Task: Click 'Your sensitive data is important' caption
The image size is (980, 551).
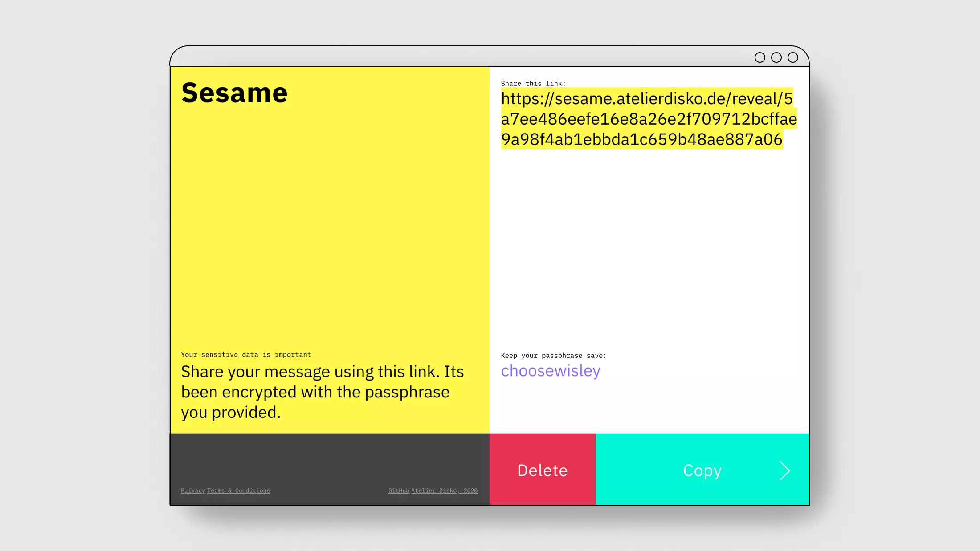Action: (x=246, y=354)
